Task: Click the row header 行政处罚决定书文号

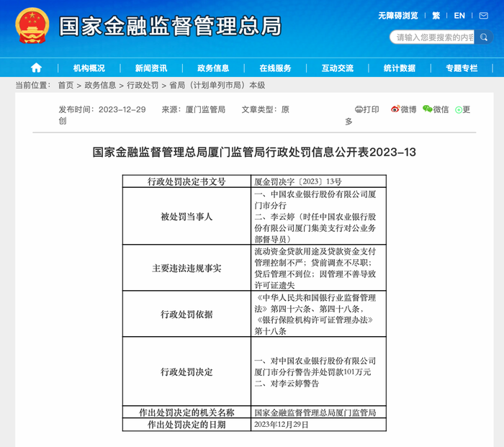Action: [x=186, y=181]
